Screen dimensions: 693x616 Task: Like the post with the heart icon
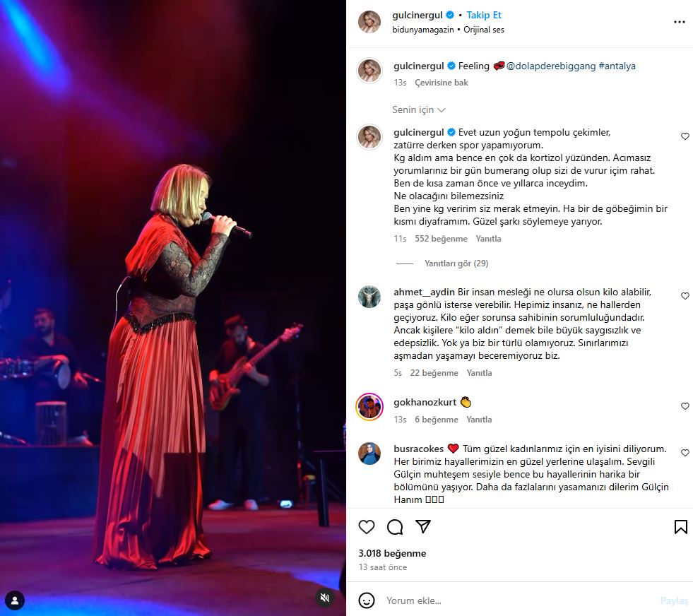[x=367, y=527]
